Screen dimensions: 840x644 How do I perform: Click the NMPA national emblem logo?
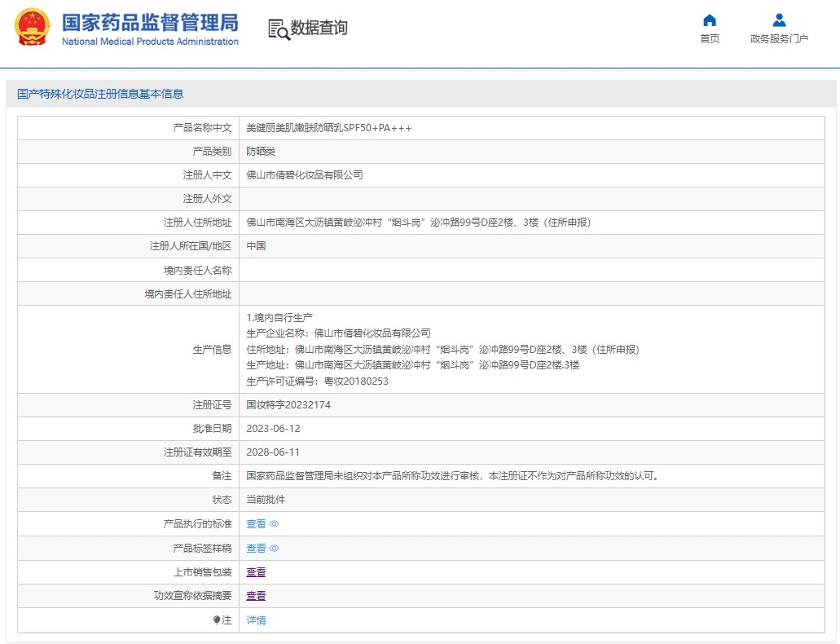[31, 27]
